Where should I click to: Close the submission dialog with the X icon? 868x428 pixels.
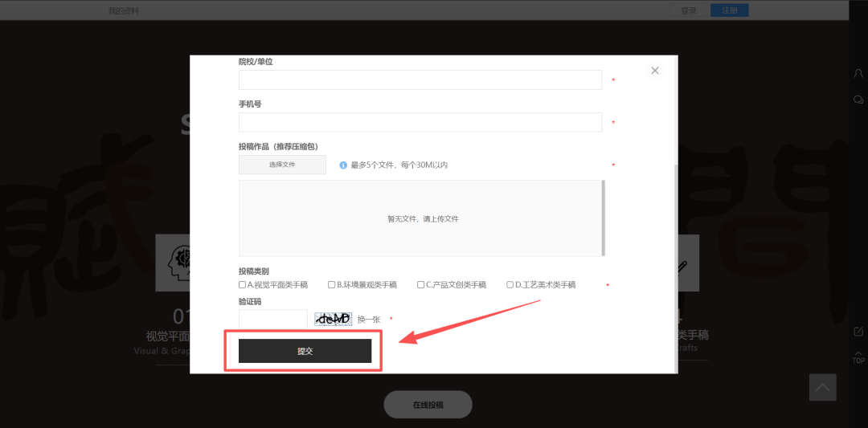[655, 71]
